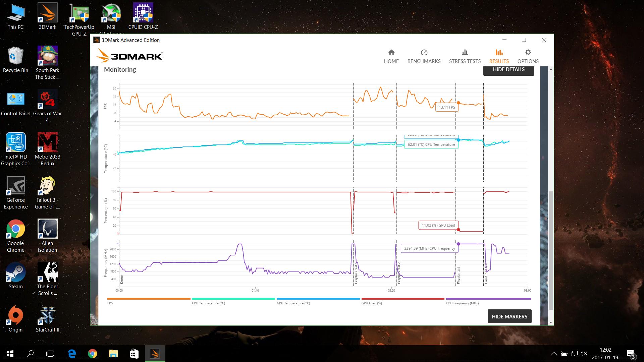This screenshot has width=644, height=362.
Task: Open Options gear icon
Action: point(528,53)
